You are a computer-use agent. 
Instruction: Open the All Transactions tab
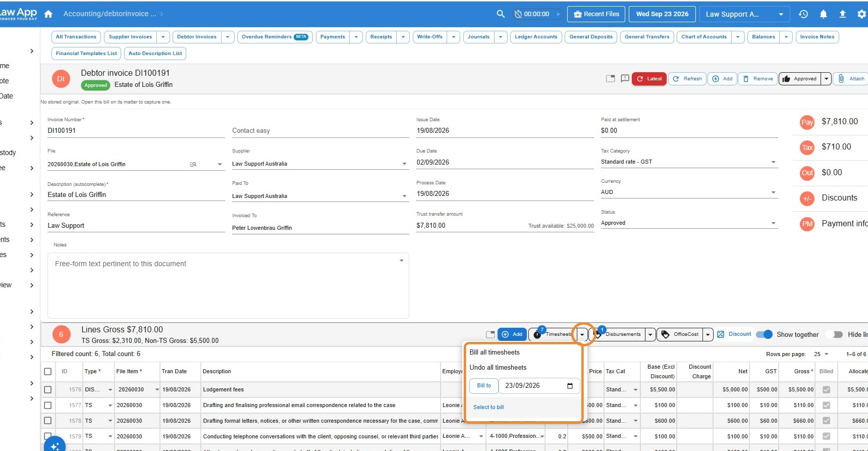76,37
